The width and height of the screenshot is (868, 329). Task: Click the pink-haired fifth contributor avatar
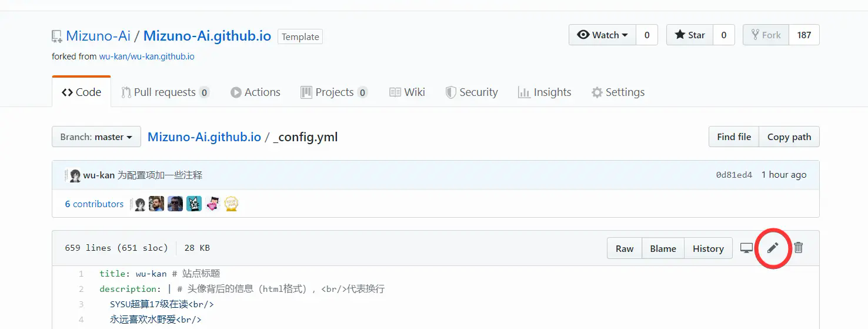pyautogui.click(x=213, y=204)
